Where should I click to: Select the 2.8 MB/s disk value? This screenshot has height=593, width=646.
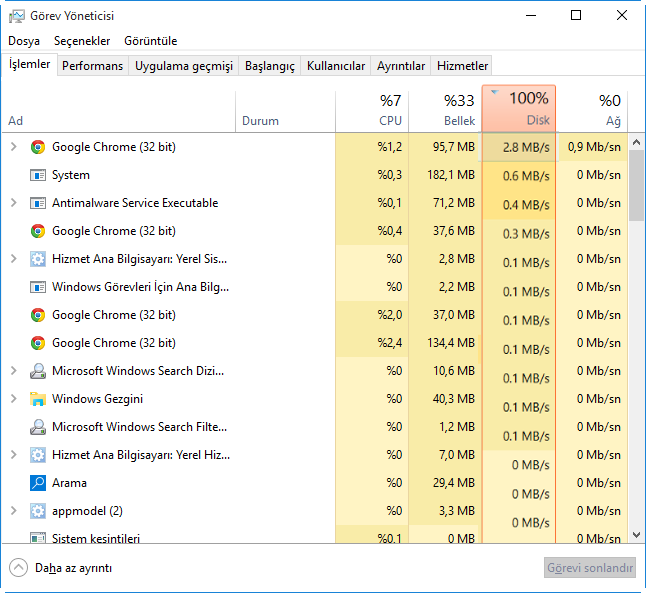[526, 148]
